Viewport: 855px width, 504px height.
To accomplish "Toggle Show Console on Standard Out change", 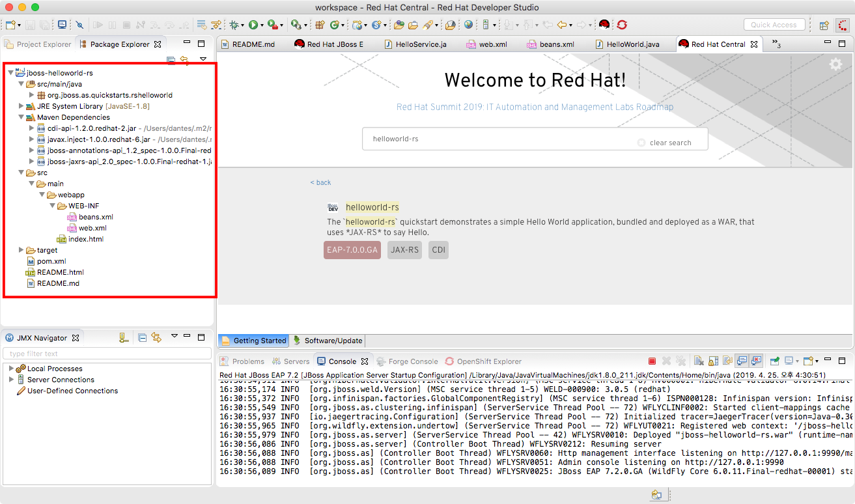I will [x=742, y=361].
